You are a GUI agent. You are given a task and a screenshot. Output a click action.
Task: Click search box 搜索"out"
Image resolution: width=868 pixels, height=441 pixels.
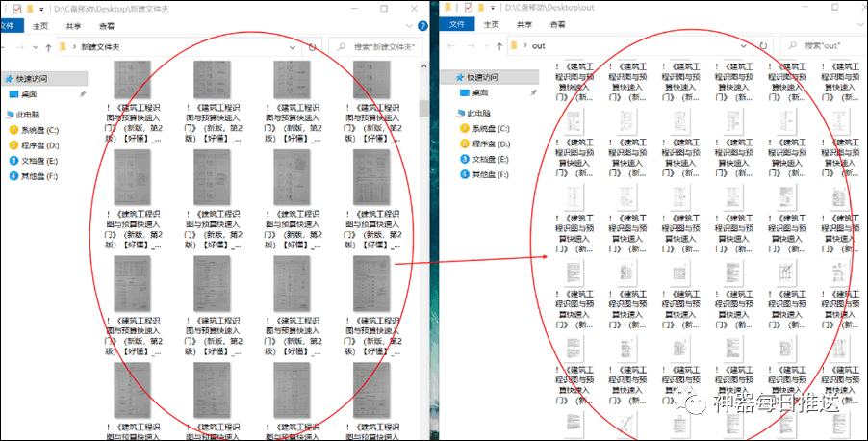[x=824, y=46]
